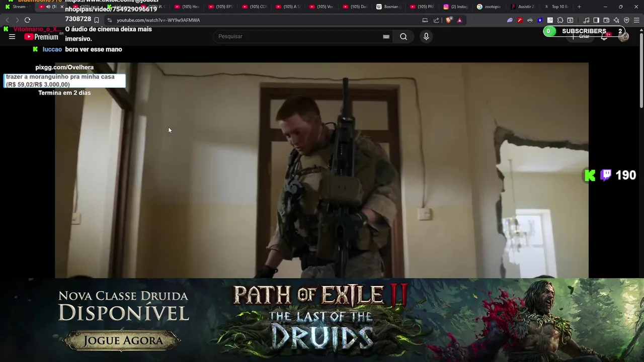Click the YouTube Premium logo
The image size is (644, 362).
41,37
